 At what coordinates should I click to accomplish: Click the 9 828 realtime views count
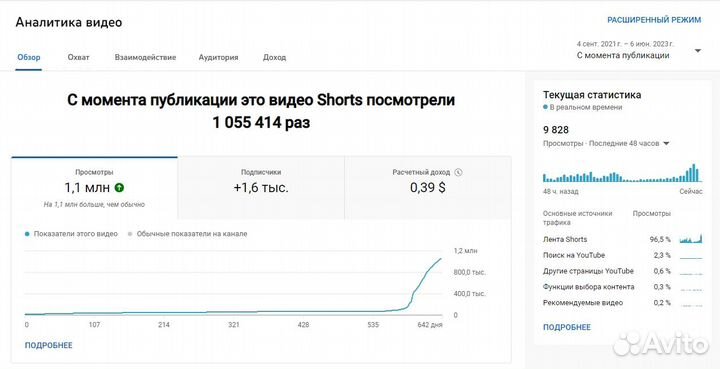pyautogui.click(x=556, y=130)
